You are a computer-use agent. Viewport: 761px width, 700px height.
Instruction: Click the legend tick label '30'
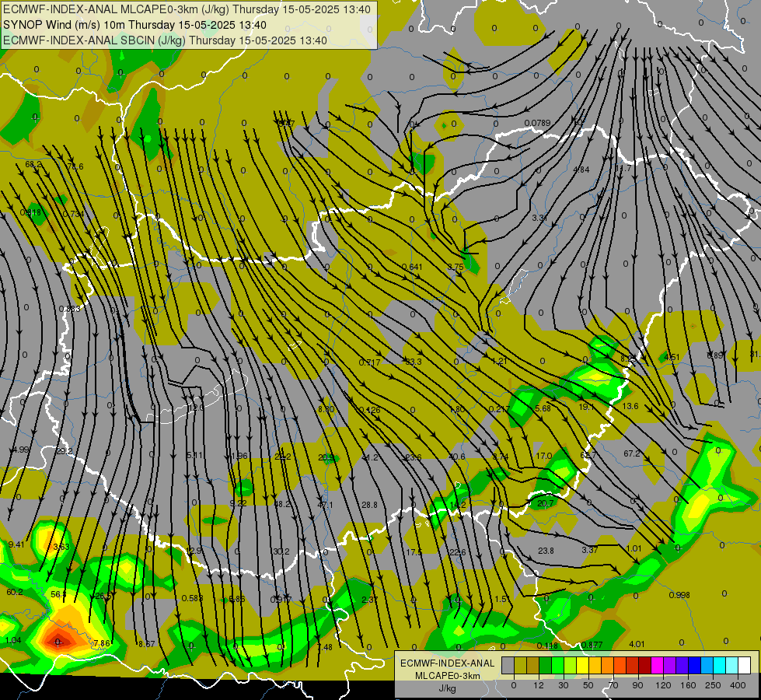(564, 685)
